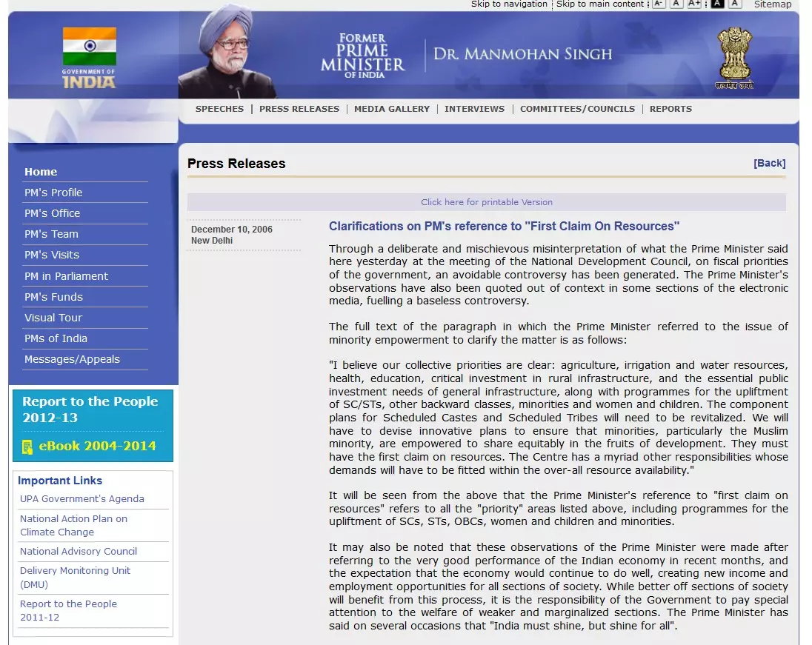Open UPA Government's Agenda link
812x645 pixels.
[81, 498]
